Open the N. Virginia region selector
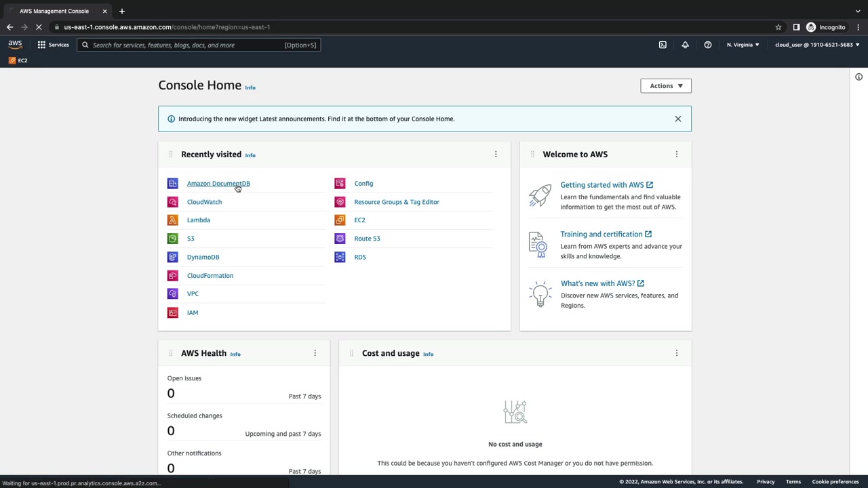 (x=743, y=45)
